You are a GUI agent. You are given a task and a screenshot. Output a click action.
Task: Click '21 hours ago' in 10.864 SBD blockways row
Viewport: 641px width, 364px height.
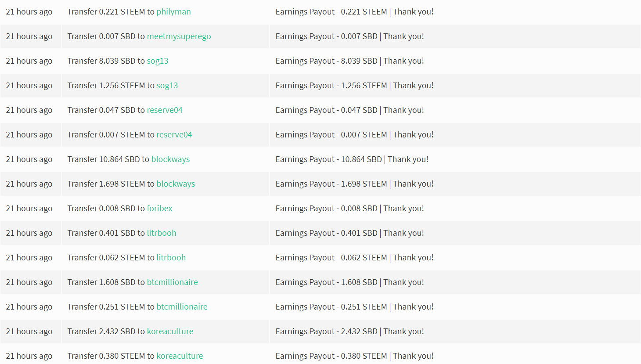29,159
